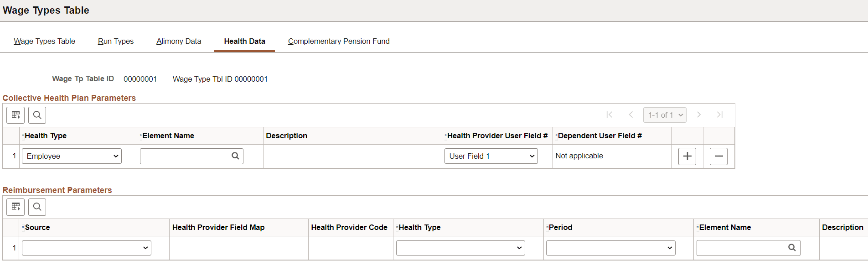This screenshot has height=266, width=868.
Task: Open the Period dropdown
Action: [x=610, y=248]
